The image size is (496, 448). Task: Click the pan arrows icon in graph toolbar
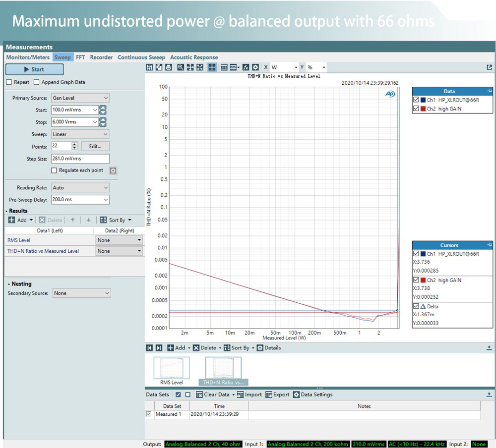190,67
